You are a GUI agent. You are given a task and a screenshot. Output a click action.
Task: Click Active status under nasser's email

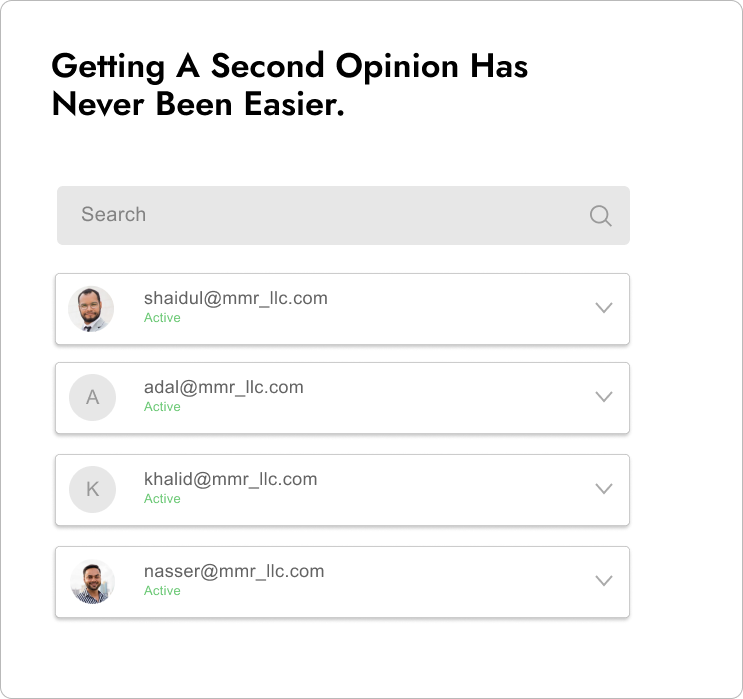point(162,590)
